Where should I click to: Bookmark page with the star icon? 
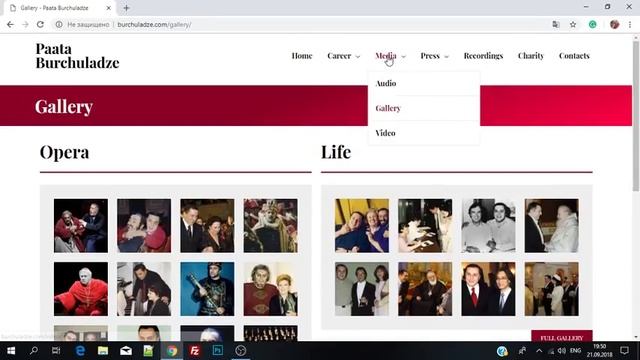click(x=573, y=24)
